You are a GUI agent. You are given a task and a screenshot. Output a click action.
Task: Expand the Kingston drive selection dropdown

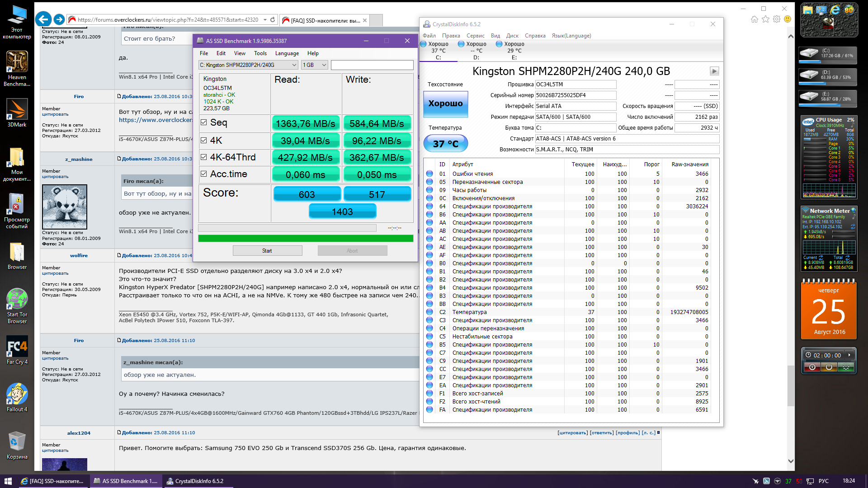tap(294, 65)
